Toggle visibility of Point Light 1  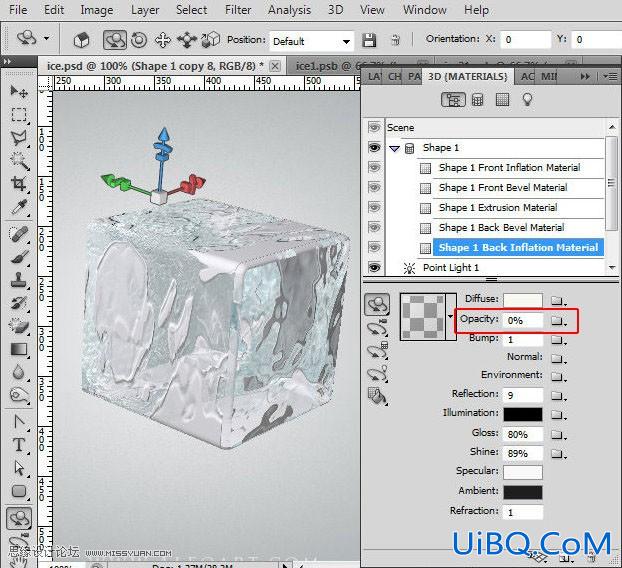click(374, 267)
